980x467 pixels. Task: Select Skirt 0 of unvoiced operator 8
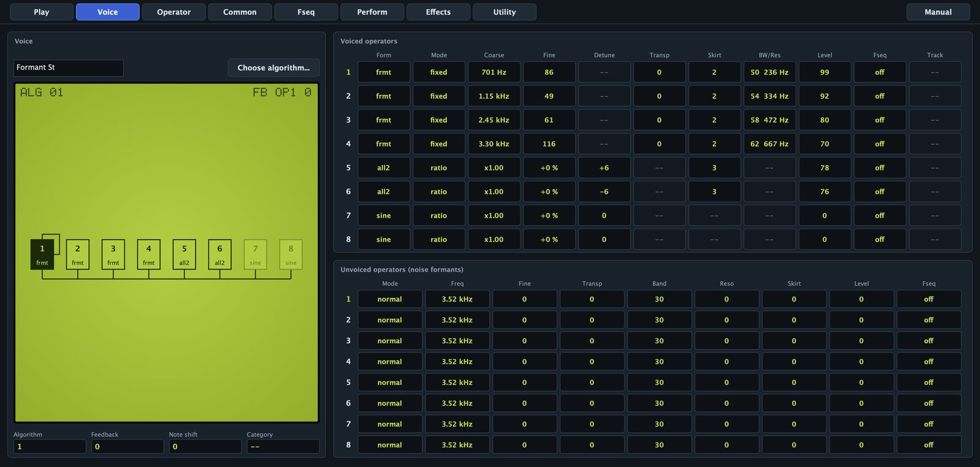pyautogui.click(x=794, y=445)
